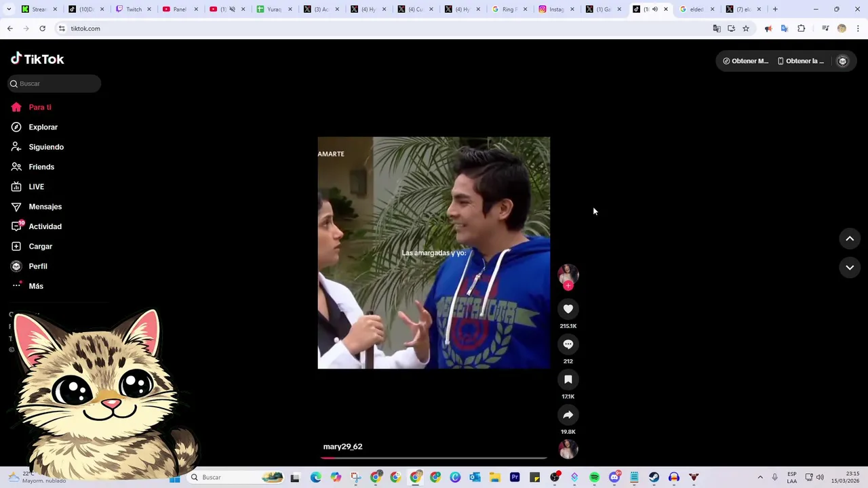Like the video with heart icon
Screen dimensions: 868x488
click(568, 309)
